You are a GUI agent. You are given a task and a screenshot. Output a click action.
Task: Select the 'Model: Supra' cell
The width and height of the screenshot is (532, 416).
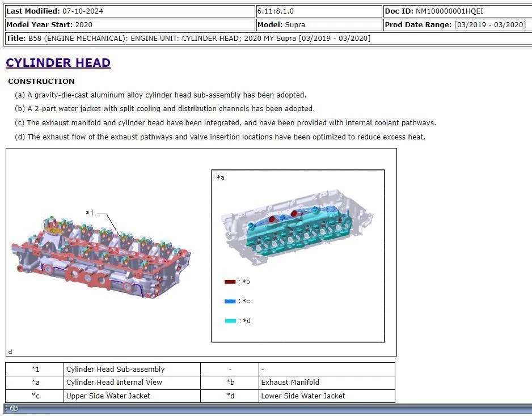tap(319, 25)
